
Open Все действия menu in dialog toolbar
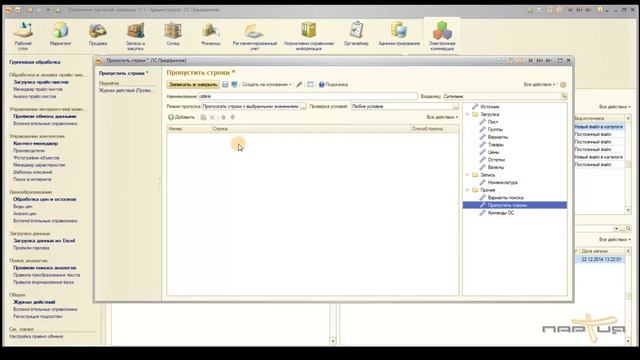click(x=540, y=84)
